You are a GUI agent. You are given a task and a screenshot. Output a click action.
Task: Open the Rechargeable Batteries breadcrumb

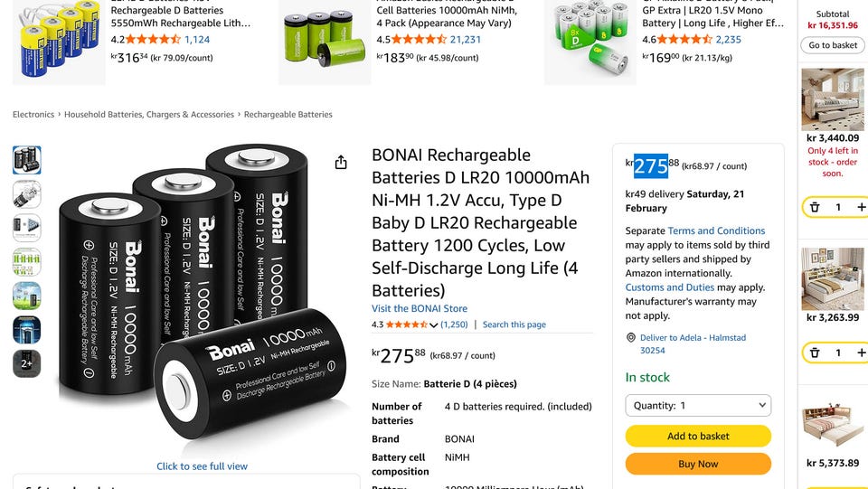point(288,115)
